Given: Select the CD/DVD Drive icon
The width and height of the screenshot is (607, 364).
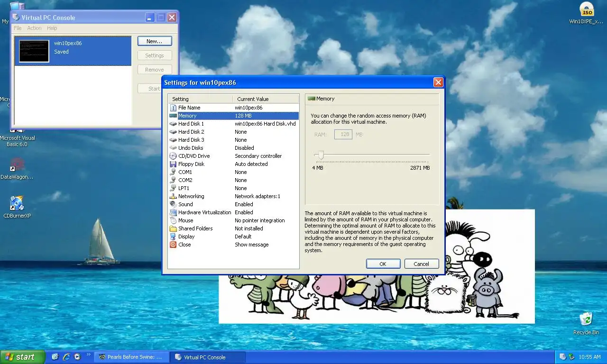Looking at the screenshot, I should [x=173, y=156].
